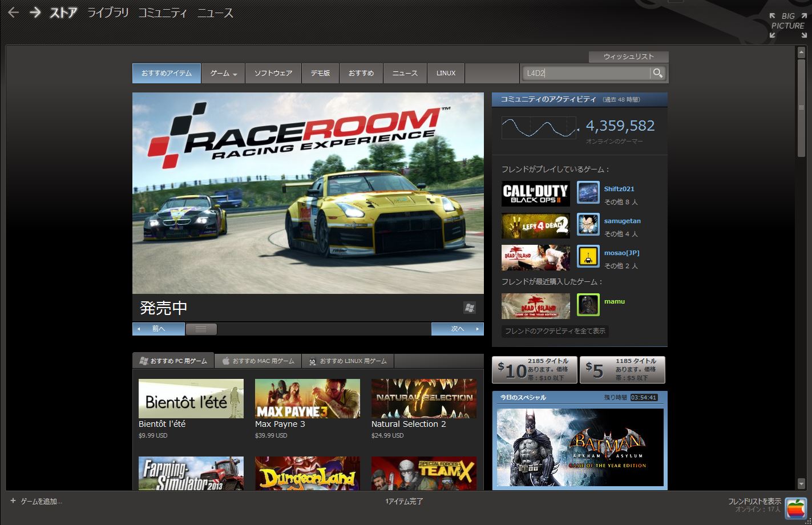Click the store search field containing L4D2

click(587, 73)
